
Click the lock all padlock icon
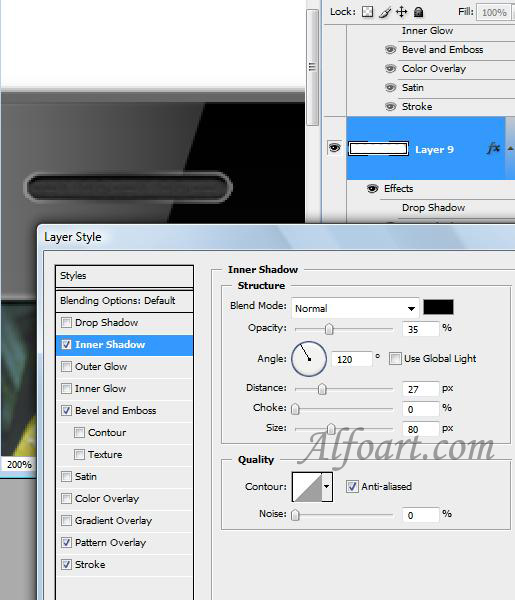[419, 12]
